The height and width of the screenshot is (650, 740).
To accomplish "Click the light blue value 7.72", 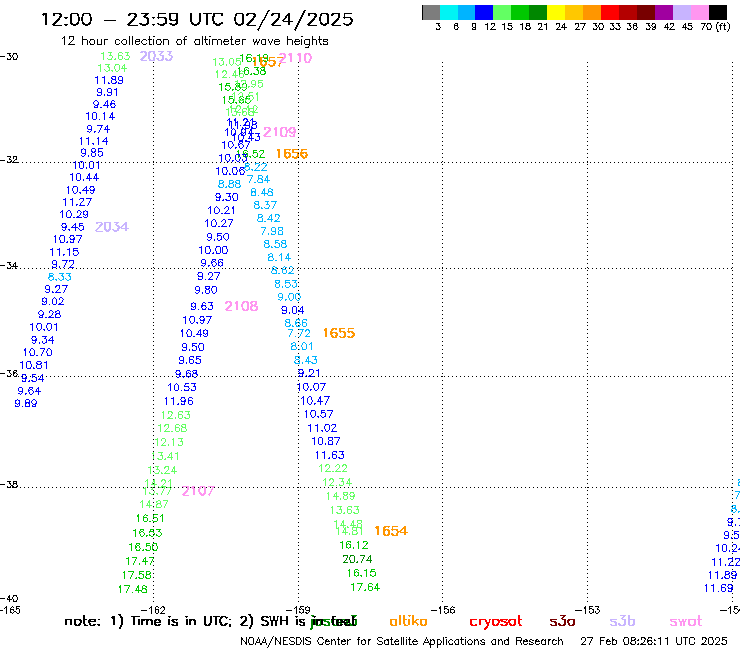I will tap(299, 333).
